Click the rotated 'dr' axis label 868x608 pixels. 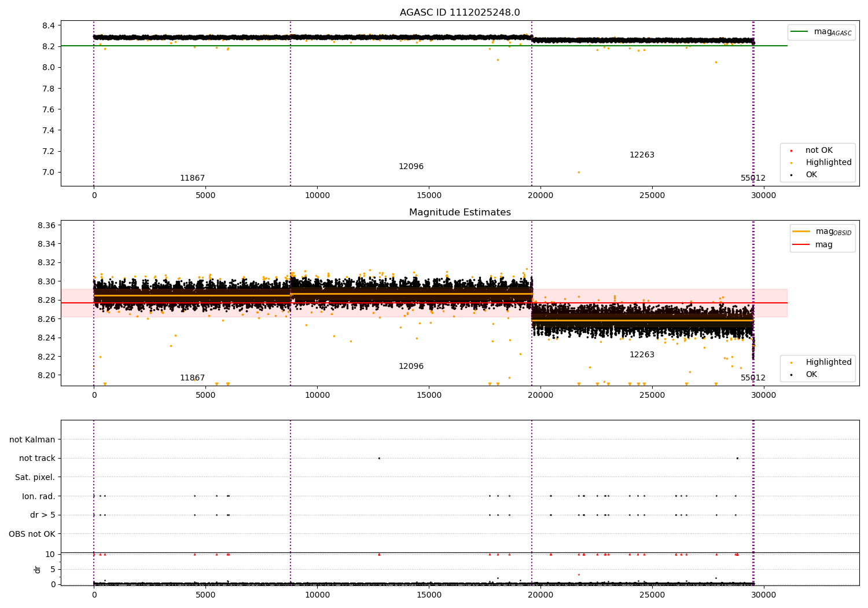(x=38, y=569)
